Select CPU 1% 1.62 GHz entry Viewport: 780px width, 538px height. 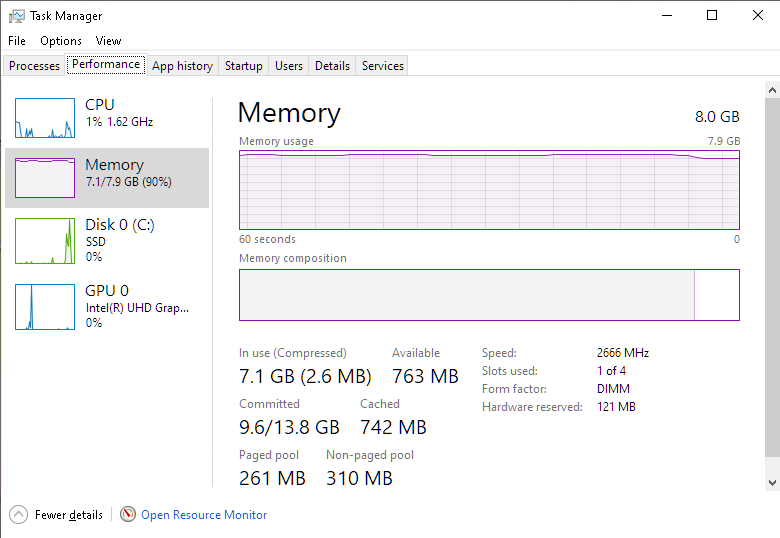pyautogui.click(x=107, y=118)
